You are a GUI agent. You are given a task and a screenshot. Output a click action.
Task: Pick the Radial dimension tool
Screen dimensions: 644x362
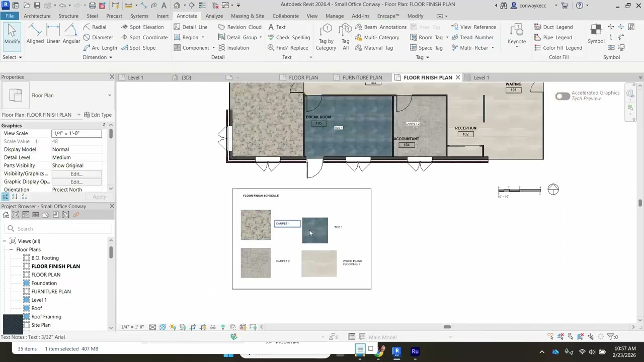(95, 27)
